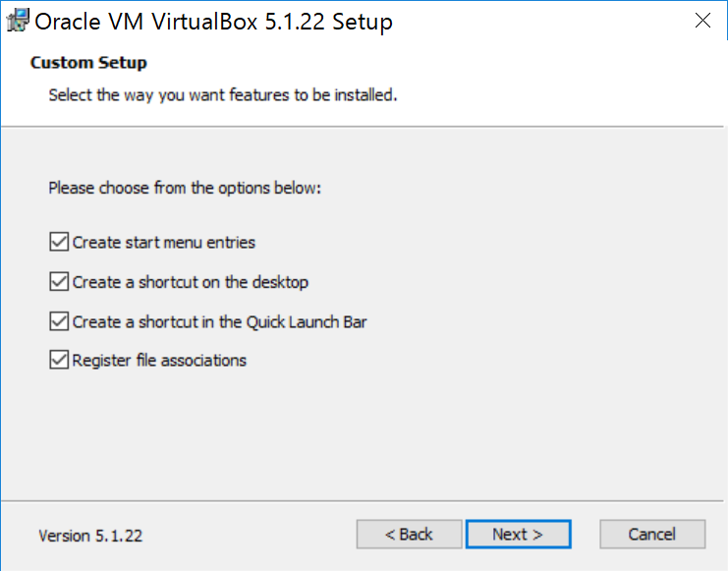
Task: Click the 'Create start menu entries' label text
Action: click(164, 243)
